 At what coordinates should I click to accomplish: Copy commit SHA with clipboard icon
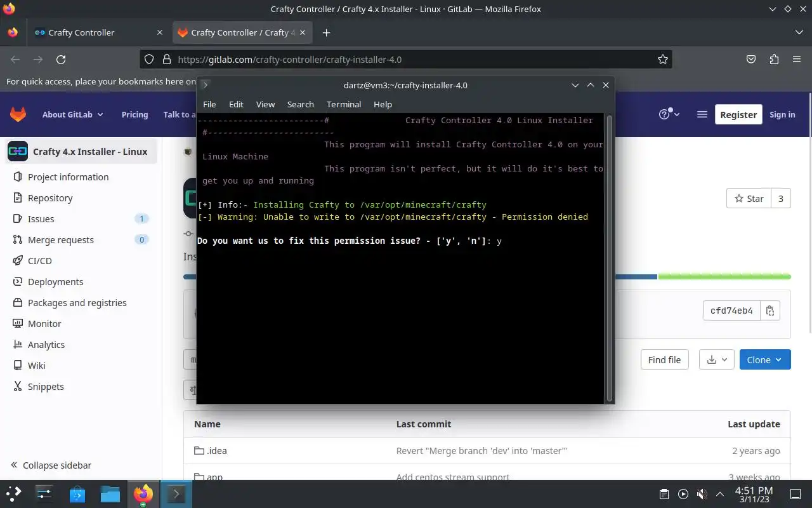coord(770,311)
